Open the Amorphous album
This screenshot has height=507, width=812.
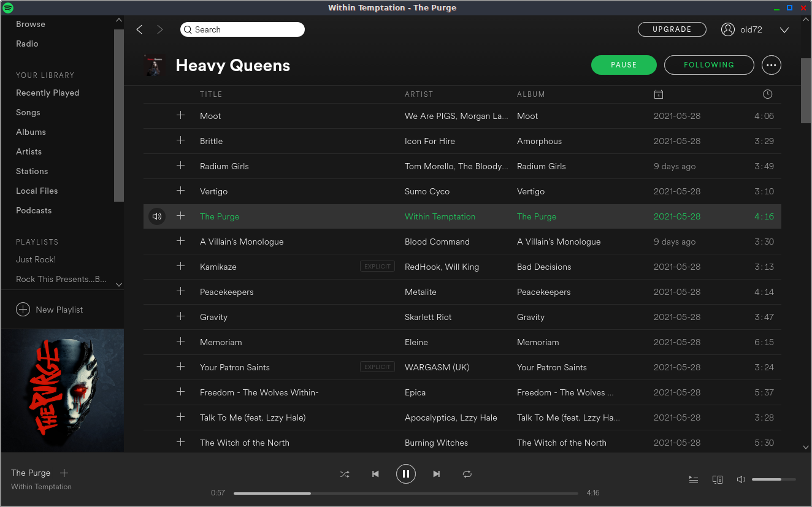[x=539, y=141]
